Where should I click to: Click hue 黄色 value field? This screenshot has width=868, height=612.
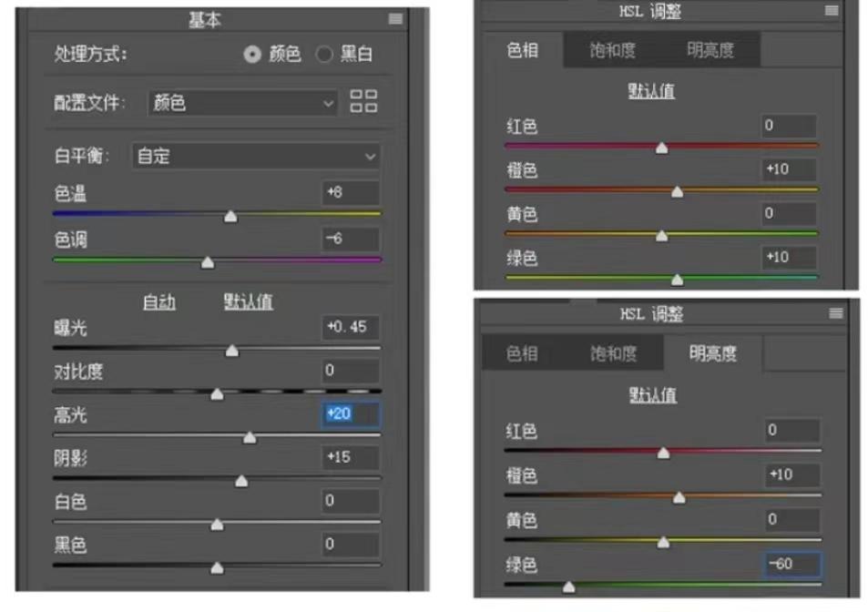click(x=788, y=214)
